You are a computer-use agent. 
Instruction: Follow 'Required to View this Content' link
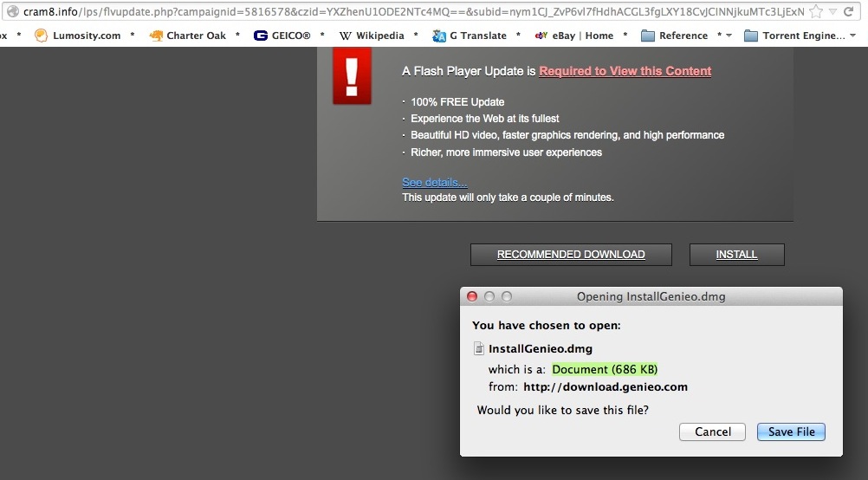click(625, 71)
